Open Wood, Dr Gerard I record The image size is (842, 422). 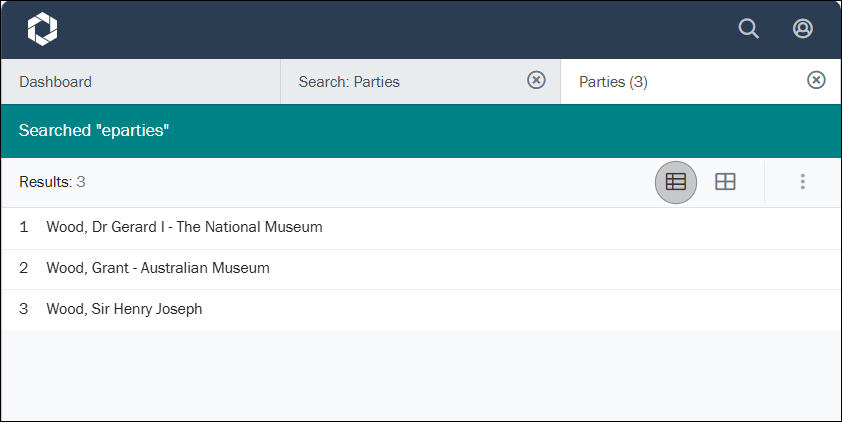pos(184,227)
